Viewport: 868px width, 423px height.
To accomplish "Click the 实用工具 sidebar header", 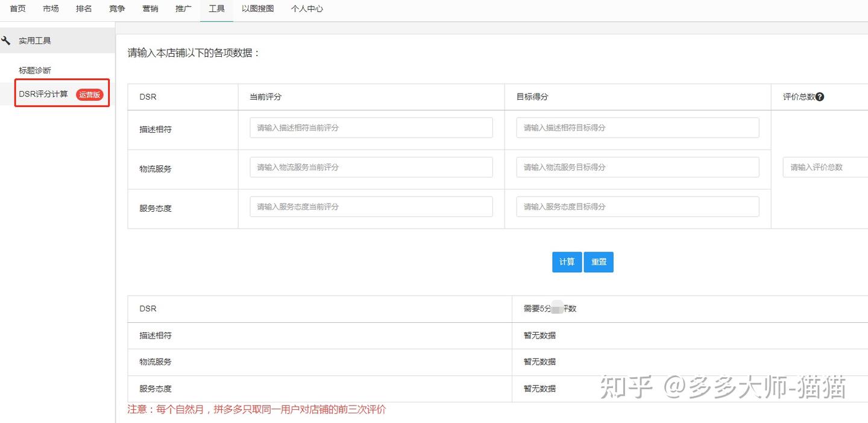I will point(57,41).
